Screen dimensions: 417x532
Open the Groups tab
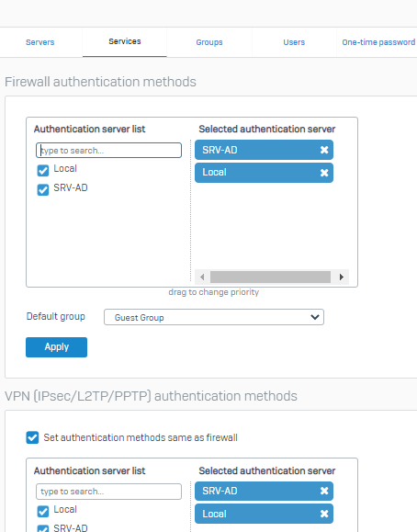click(209, 42)
